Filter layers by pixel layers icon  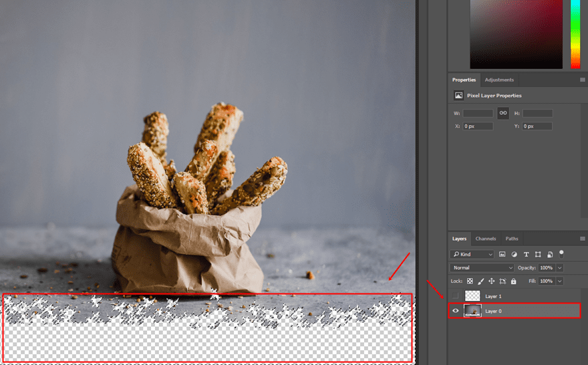[x=502, y=254]
